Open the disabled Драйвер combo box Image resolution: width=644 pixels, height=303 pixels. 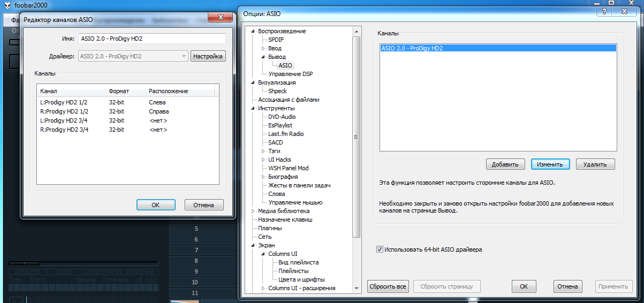pos(133,56)
